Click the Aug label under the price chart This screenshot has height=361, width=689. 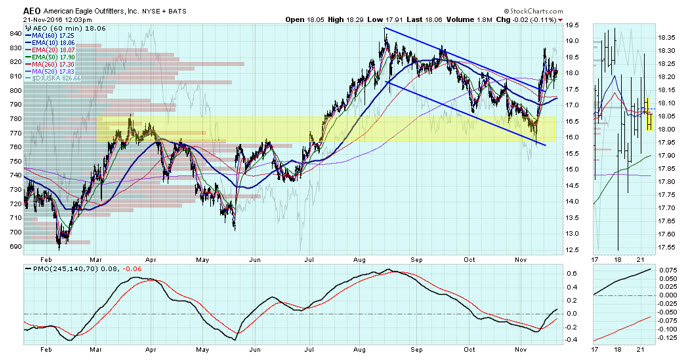coord(359,260)
